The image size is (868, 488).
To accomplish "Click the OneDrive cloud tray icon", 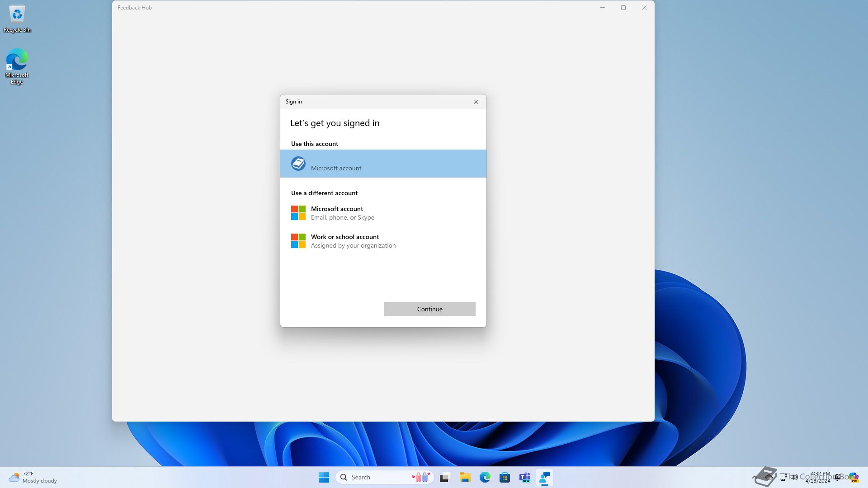I will [x=769, y=477].
